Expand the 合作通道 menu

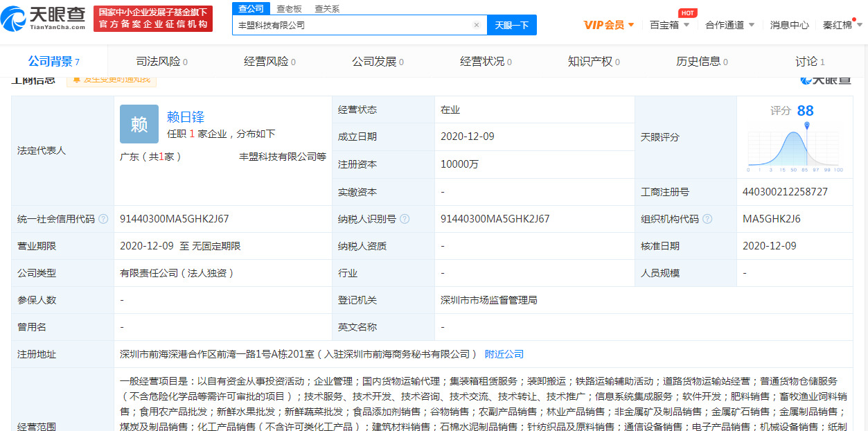pyautogui.click(x=729, y=25)
